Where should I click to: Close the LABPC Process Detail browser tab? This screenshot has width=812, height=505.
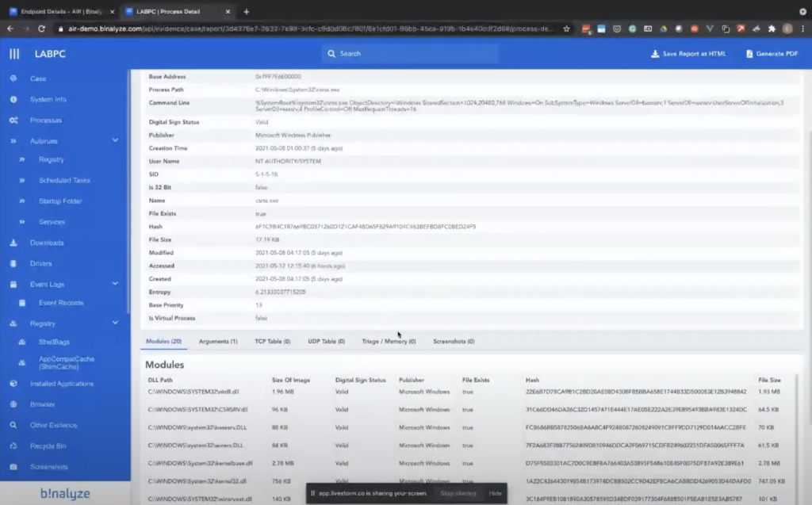pos(228,11)
